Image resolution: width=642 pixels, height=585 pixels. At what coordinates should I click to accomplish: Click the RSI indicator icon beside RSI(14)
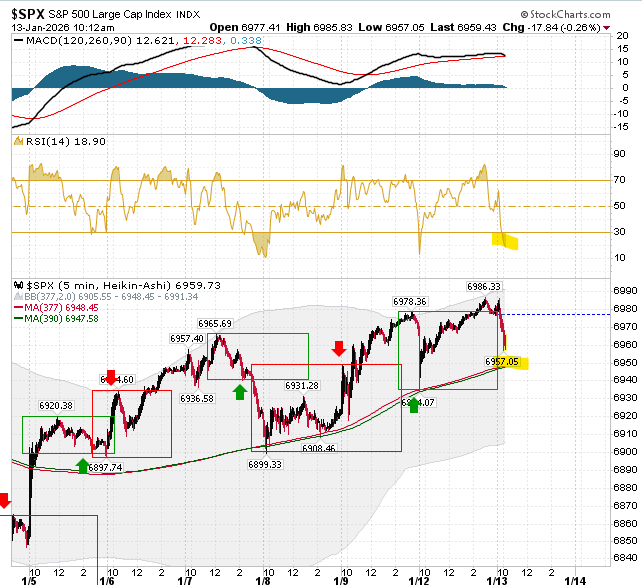pos(18,141)
